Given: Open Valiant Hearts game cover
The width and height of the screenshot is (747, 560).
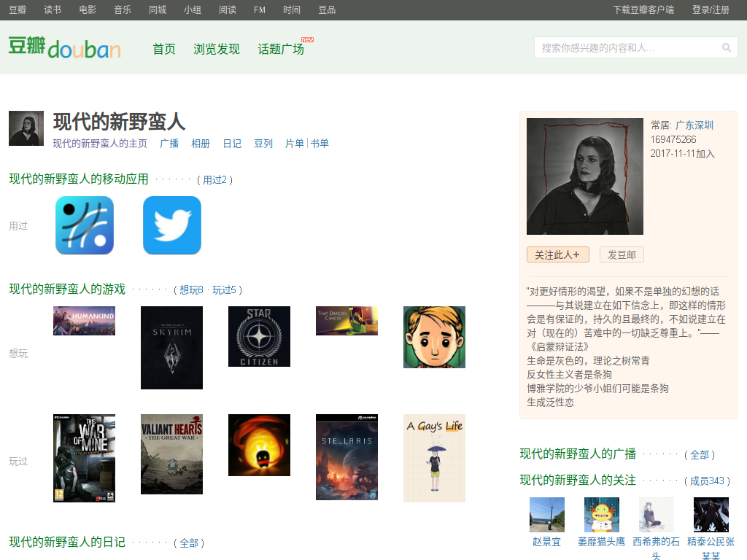Looking at the screenshot, I should pos(171,454).
